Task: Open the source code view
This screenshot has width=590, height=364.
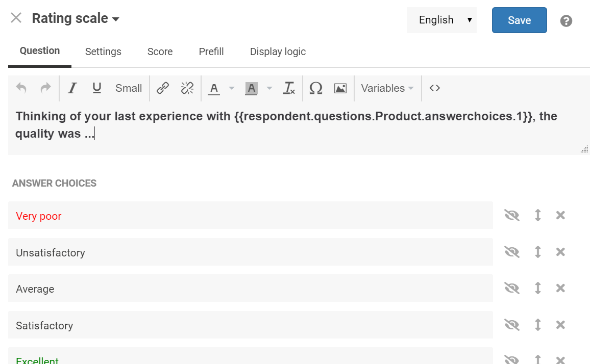Action: tap(435, 88)
